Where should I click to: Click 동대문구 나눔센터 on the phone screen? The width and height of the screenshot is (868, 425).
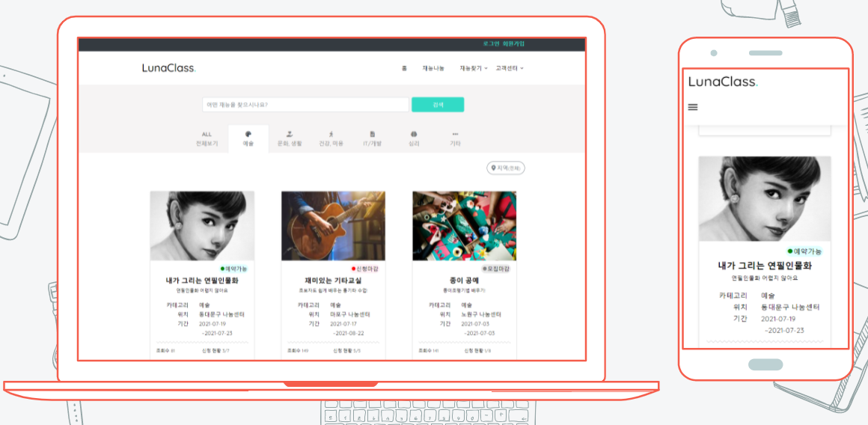click(x=790, y=307)
